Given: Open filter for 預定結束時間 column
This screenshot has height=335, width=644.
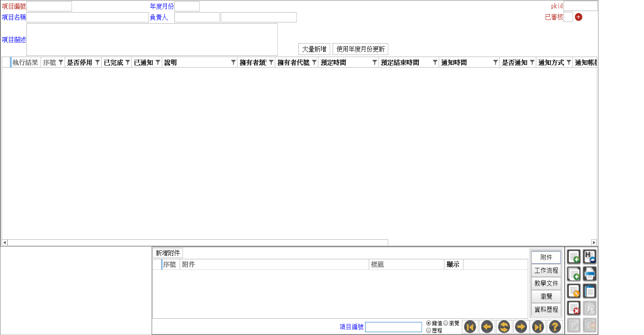Looking at the screenshot, I should click(x=435, y=62).
